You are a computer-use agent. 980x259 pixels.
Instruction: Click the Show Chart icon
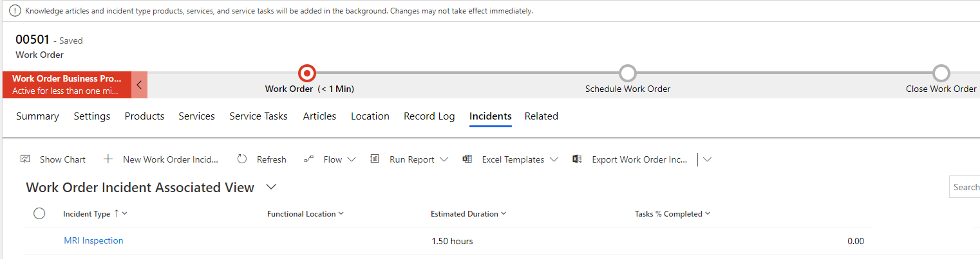pyautogui.click(x=25, y=159)
